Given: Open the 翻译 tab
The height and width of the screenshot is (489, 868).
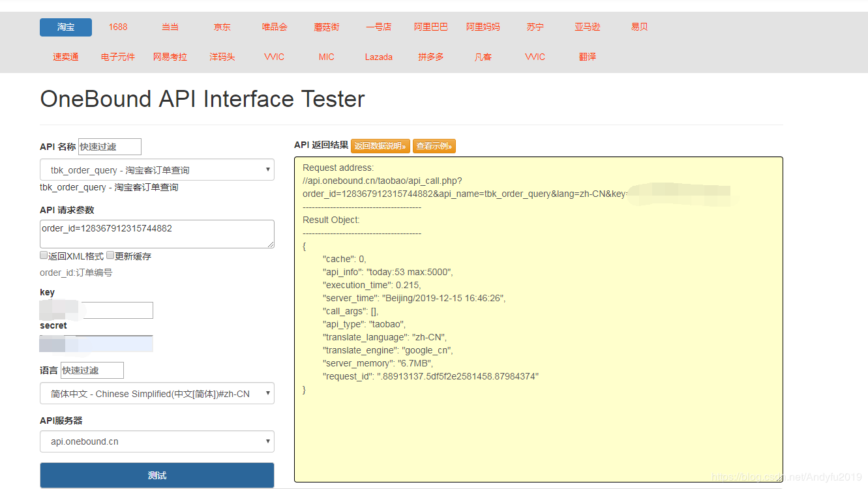Looking at the screenshot, I should (x=588, y=57).
